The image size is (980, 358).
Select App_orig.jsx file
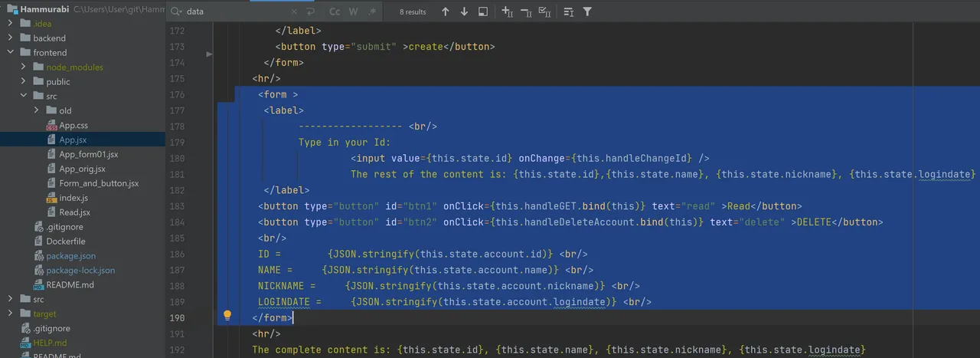[83, 169]
